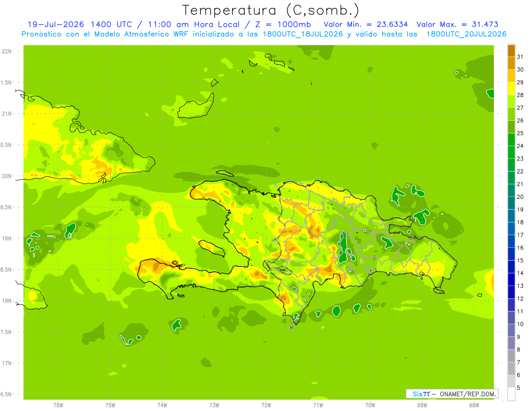Click the '21N' latitude label
This screenshot has height=411, width=532.
point(7,114)
